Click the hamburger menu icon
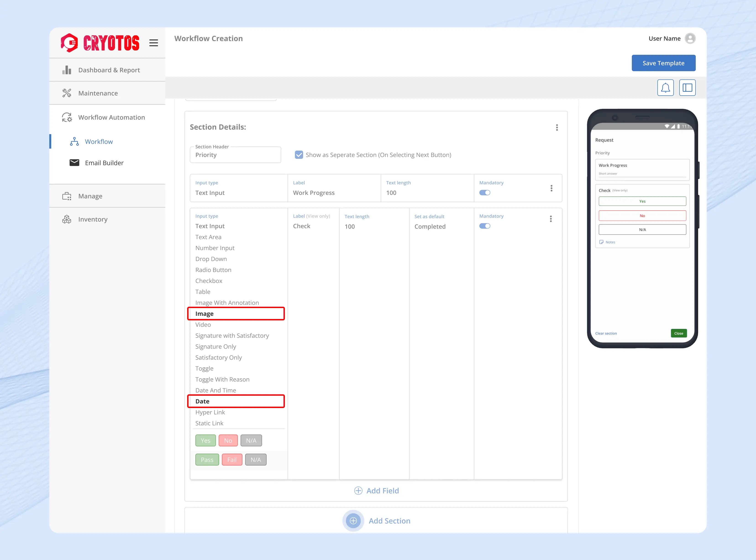Screen dimensions: 756x560 [154, 43]
